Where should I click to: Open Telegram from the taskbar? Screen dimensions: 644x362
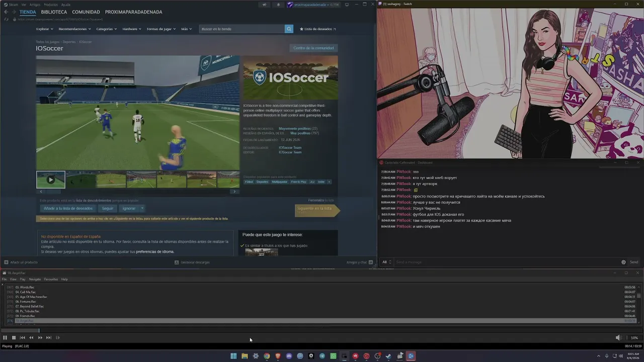click(x=322, y=356)
